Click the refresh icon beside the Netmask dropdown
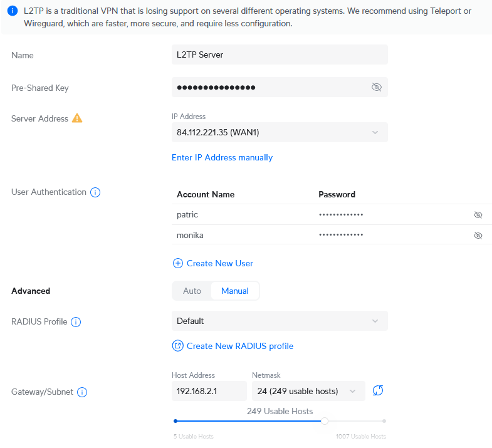The height and width of the screenshot is (448, 492). 377,391
